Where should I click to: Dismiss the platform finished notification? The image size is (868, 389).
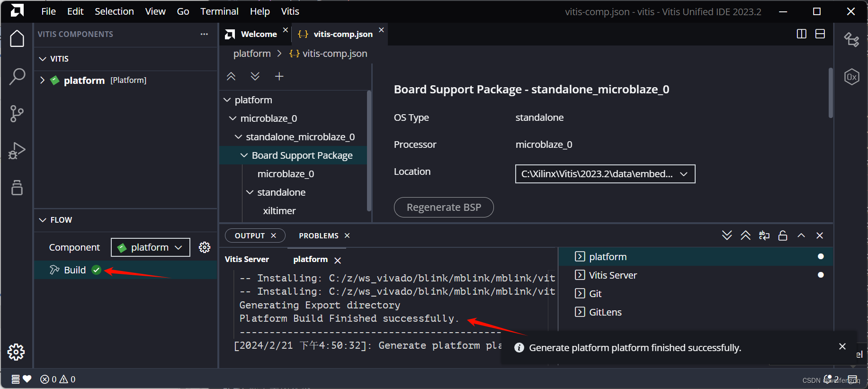[x=842, y=346]
